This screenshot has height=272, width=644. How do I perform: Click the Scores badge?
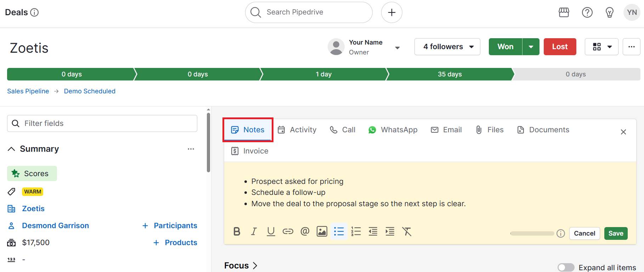click(x=32, y=174)
